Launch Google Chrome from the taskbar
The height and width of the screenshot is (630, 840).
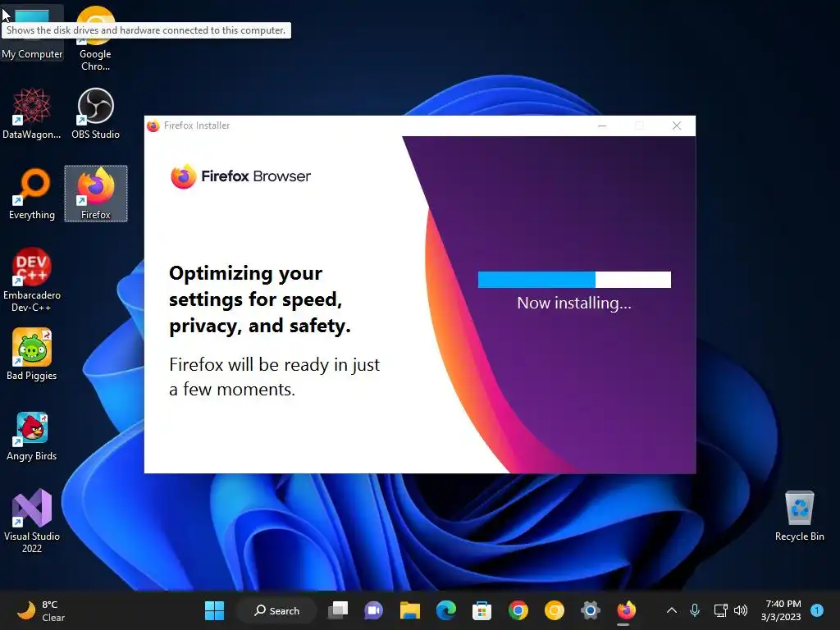pos(518,610)
